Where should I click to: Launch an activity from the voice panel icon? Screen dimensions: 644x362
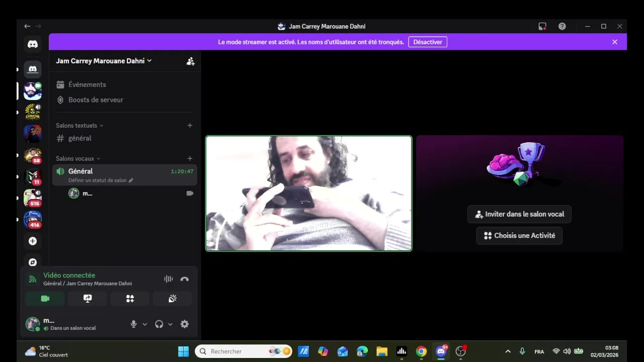point(130,299)
